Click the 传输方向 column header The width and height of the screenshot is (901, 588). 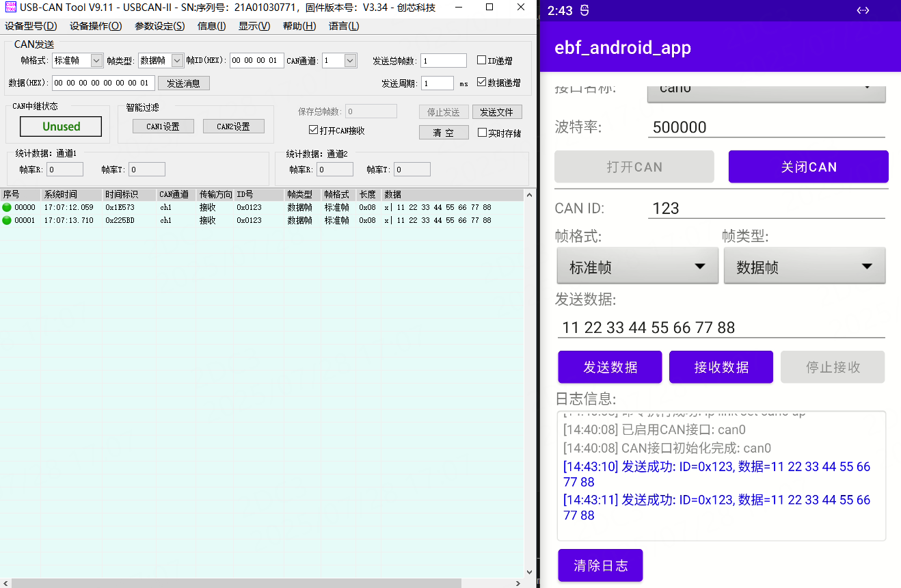tap(216, 195)
